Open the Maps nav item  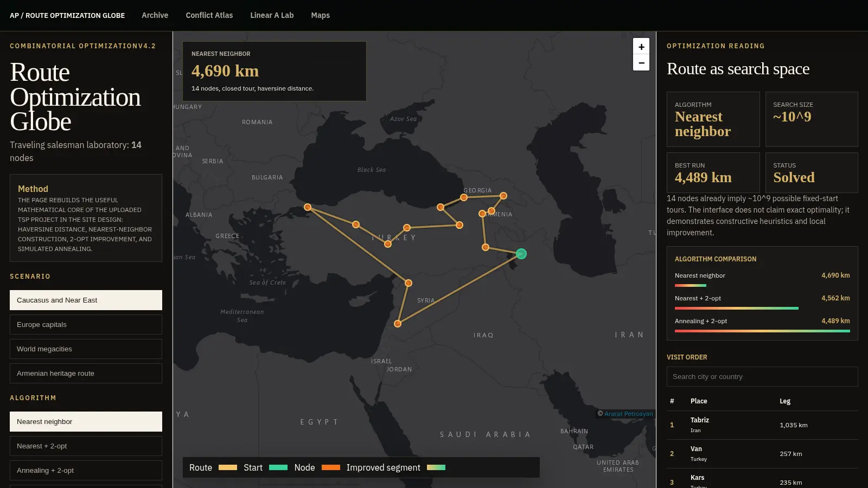(321, 15)
